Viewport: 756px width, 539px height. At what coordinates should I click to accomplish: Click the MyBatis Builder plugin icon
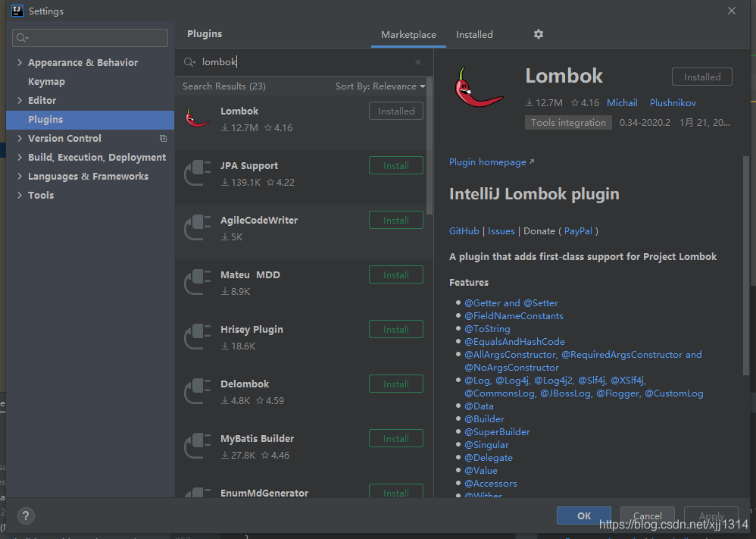click(198, 446)
